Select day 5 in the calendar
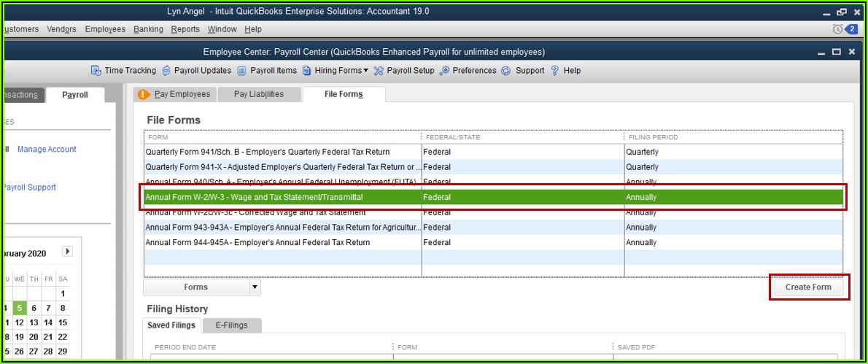 click(20, 309)
